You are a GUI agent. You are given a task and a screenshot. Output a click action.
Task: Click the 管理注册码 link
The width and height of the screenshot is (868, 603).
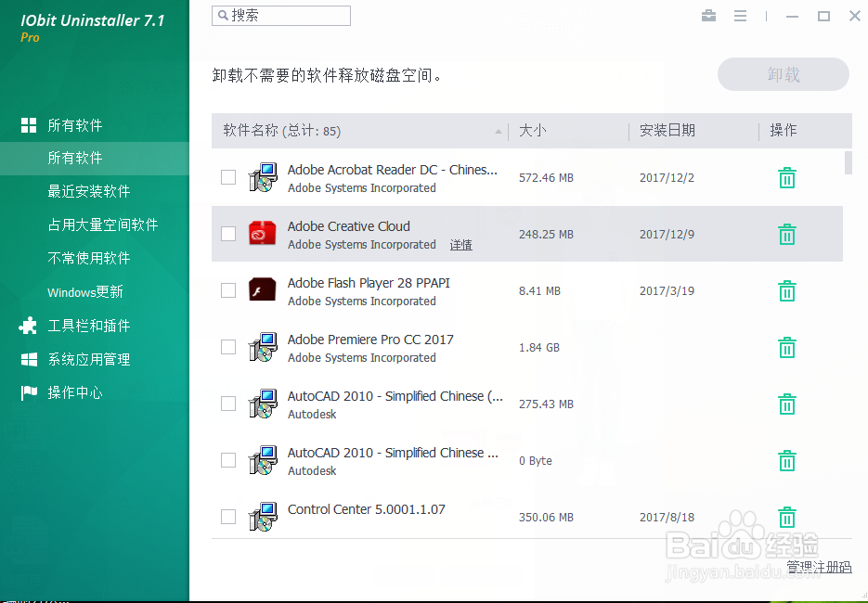click(x=819, y=567)
